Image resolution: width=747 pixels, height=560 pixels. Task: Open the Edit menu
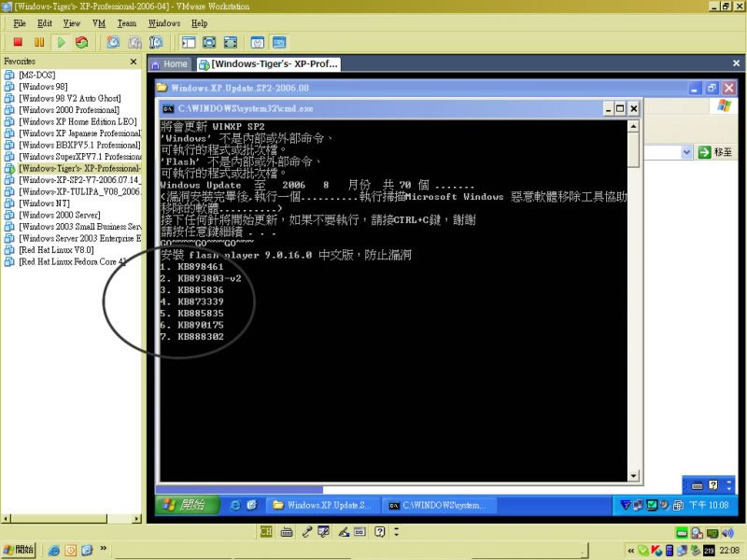tap(45, 23)
